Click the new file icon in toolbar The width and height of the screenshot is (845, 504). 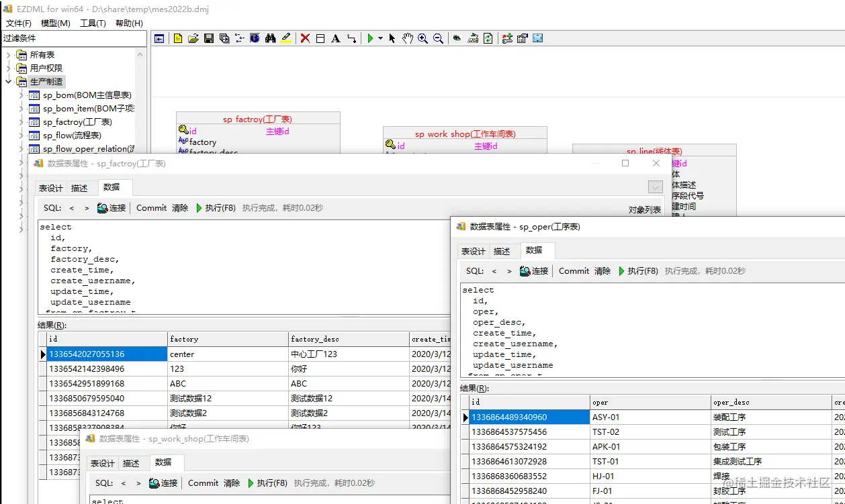(178, 39)
